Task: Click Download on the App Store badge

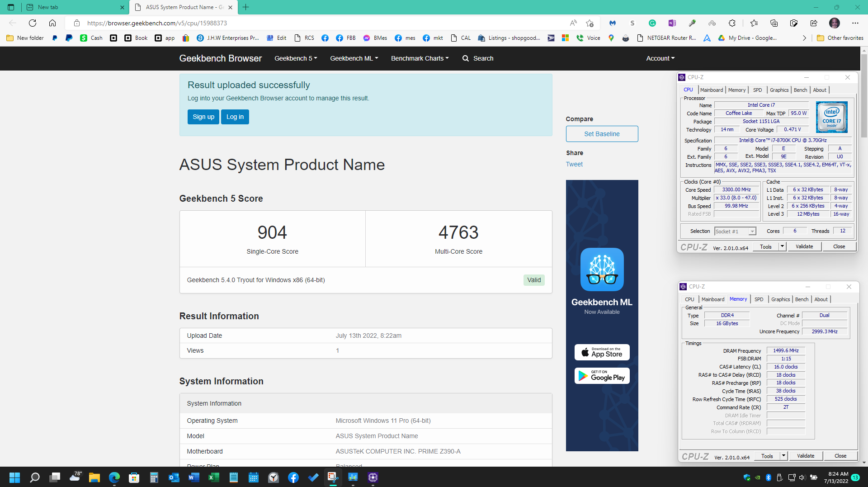Action: click(x=602, y=352)
